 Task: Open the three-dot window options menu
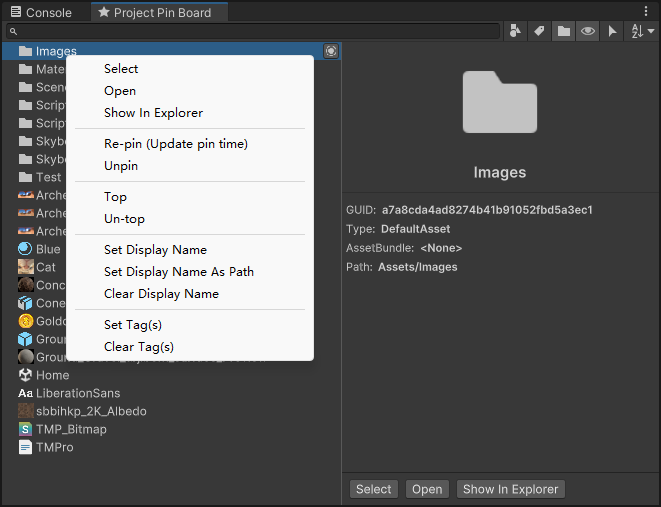coord(646,11)
